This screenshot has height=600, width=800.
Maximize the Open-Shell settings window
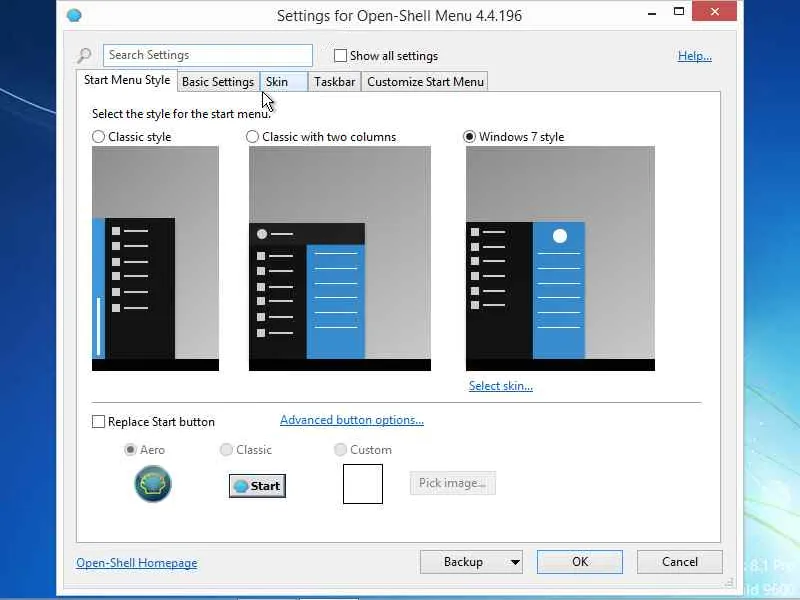point(679,12)
